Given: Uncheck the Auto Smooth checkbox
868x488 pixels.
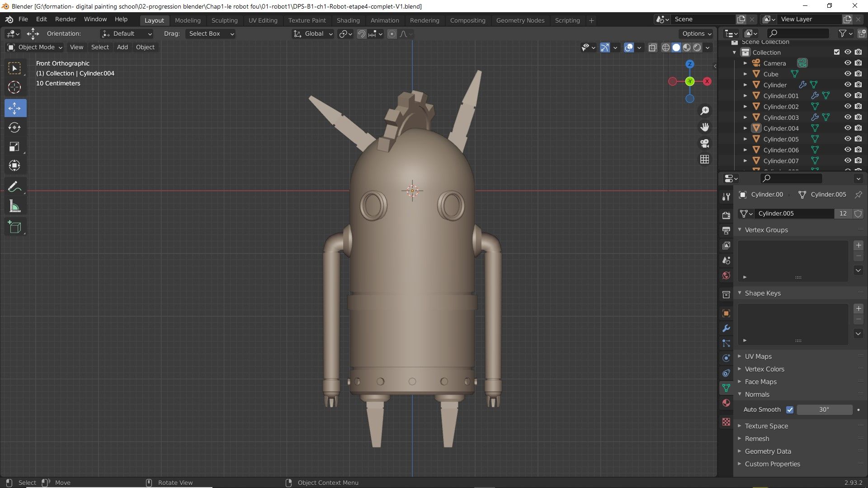Looking at the screenshot, I should (x=790, y=410).
